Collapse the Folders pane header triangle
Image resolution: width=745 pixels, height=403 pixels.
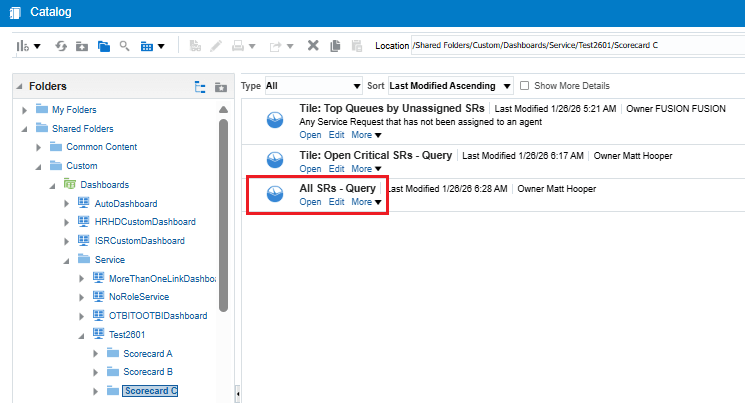[x=19, y=86]
